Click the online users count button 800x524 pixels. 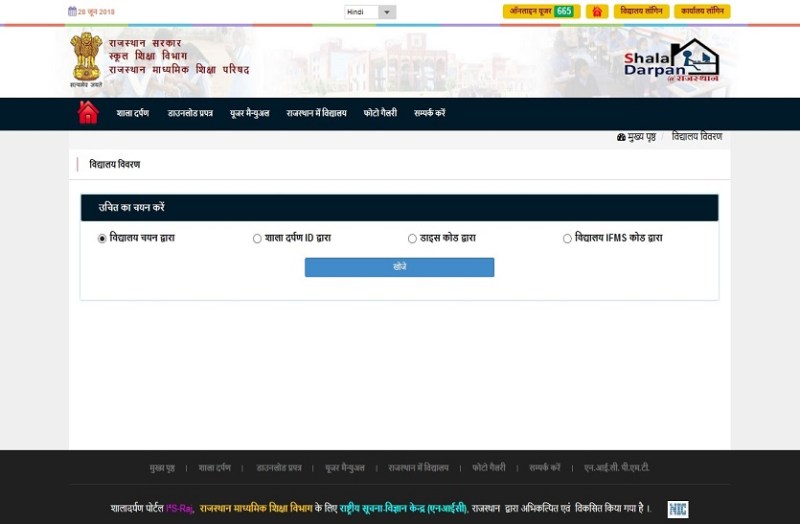coord(541,12)
